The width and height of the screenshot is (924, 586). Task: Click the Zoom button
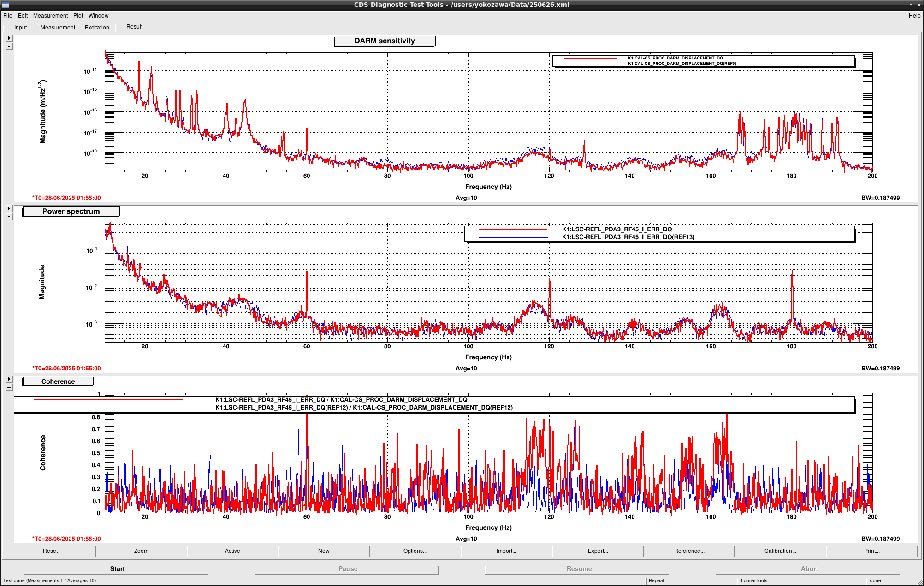pos(141,551)
